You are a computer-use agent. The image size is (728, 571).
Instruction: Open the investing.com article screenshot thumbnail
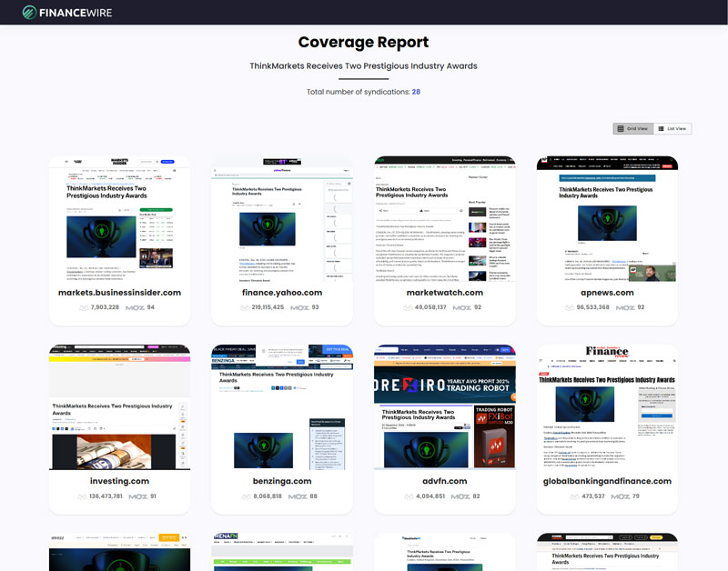click(119, 407)
